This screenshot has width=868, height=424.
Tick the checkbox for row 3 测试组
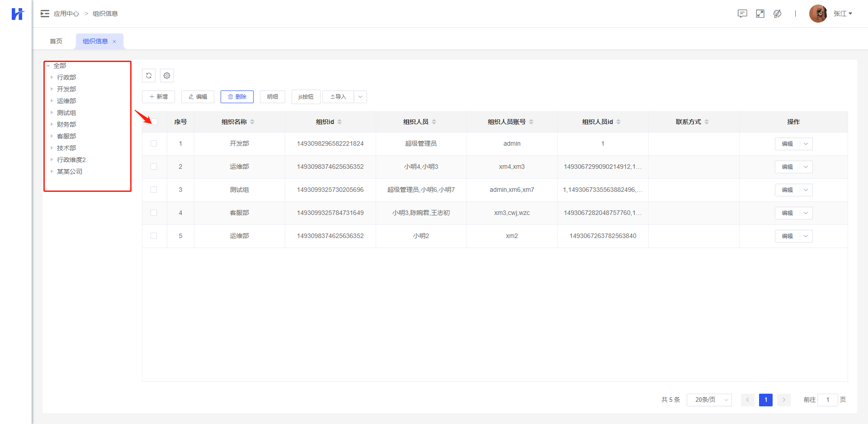click(x=154, y=190)
